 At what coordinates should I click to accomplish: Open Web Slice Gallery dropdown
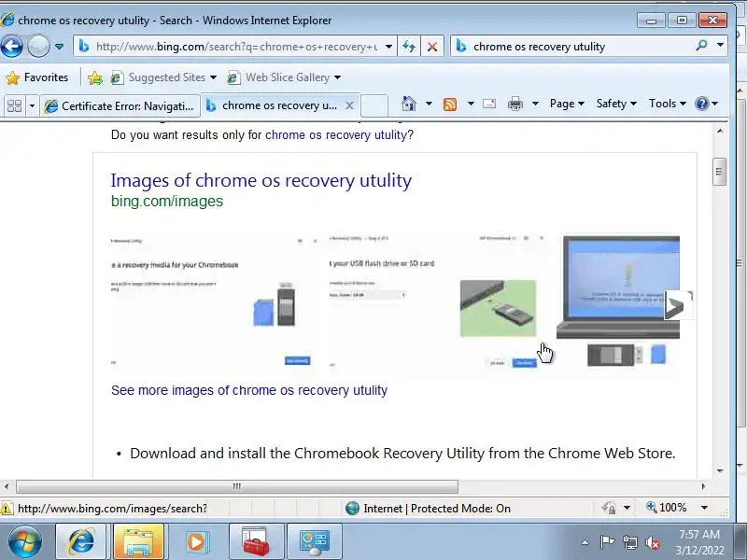click(x=284, y=77)
